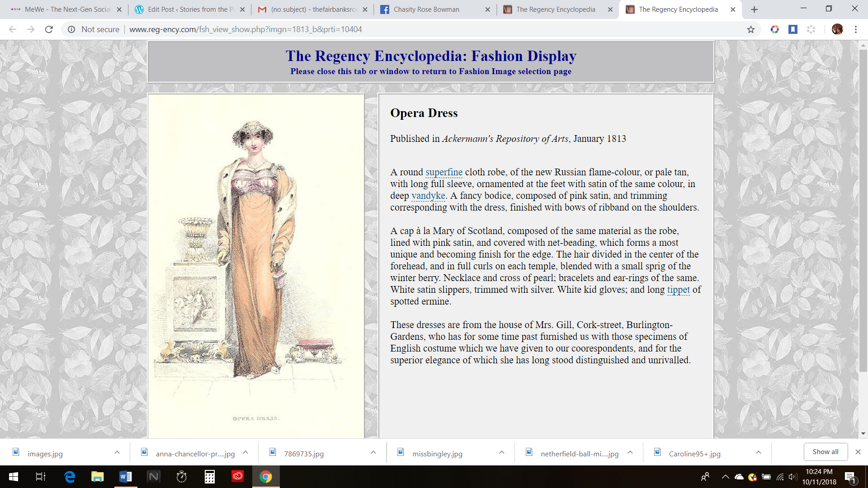Expand options for Caroline95+.jpg download
Image resolution: width=868 pixels, height=488 pixels.
[x=759, y=452]
